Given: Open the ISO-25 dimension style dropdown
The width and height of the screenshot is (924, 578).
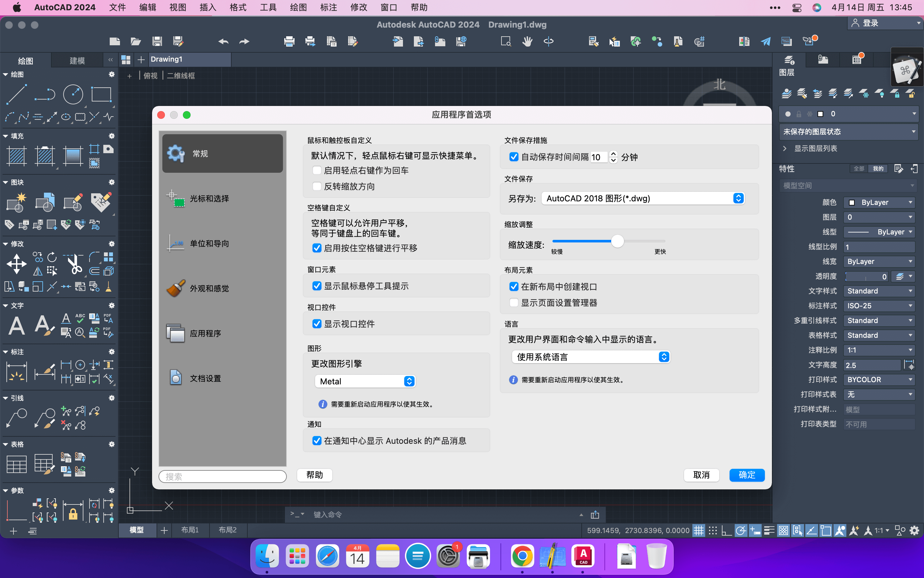Looking at the screenshot, I should [x=879, y=306].
